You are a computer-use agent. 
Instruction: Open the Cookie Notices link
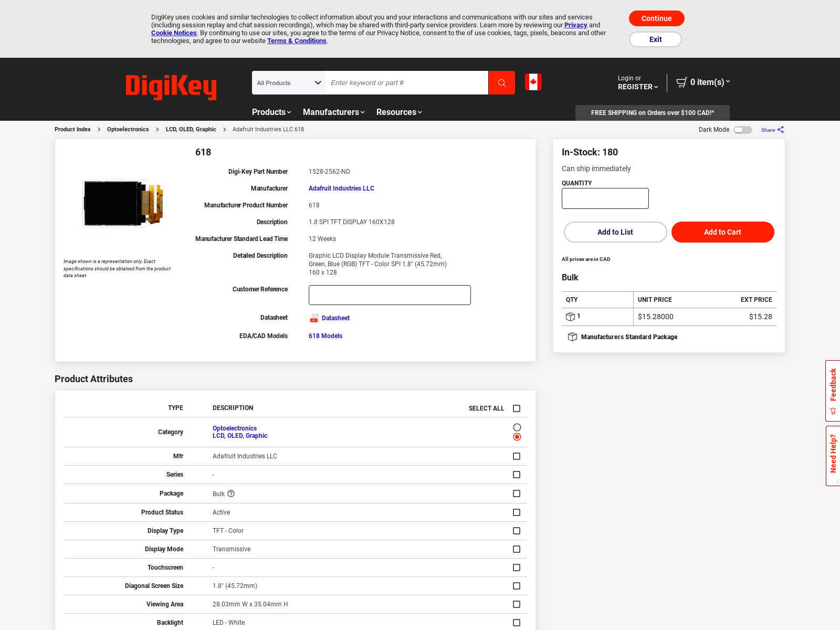pos(174,33)
